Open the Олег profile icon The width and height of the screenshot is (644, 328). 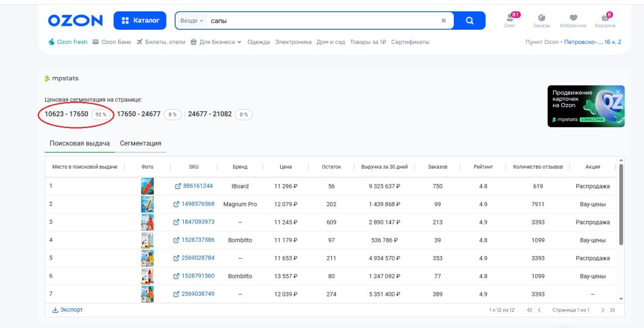(510, 18)
